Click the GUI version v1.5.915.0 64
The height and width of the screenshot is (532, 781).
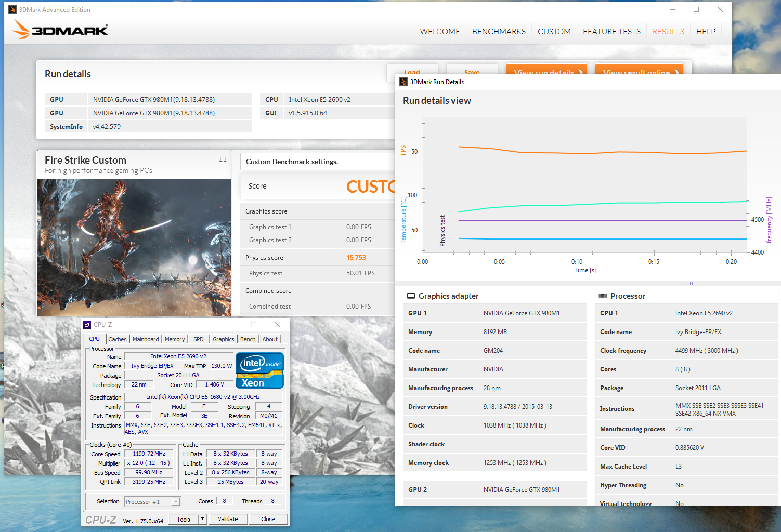click(308, 113)
